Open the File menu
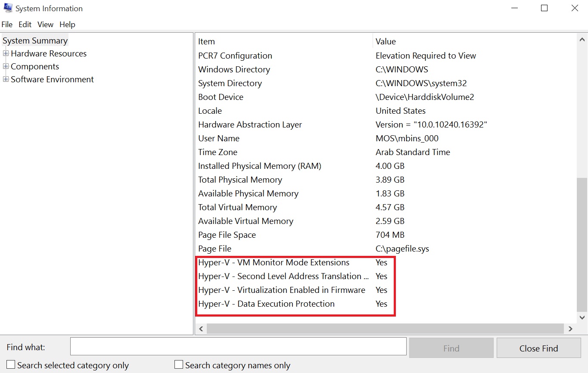Viewport: 588px width, 373px height. (x=7, y=25)
